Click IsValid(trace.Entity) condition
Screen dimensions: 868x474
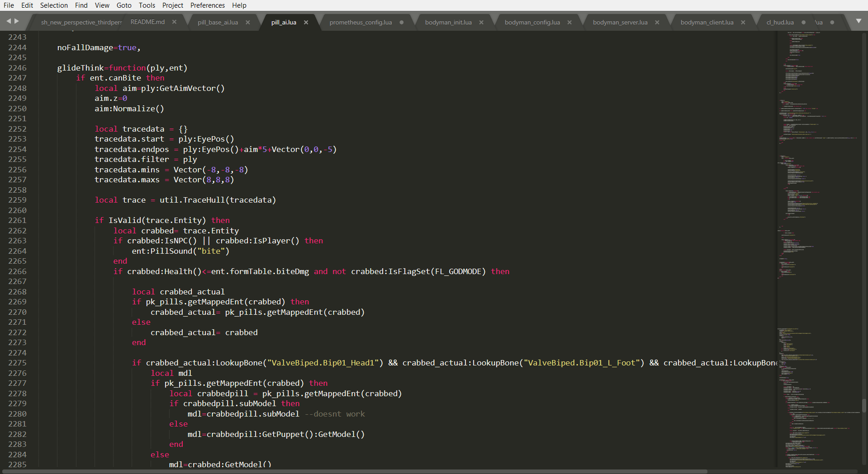pyautogui.click(x=157, y=220)
